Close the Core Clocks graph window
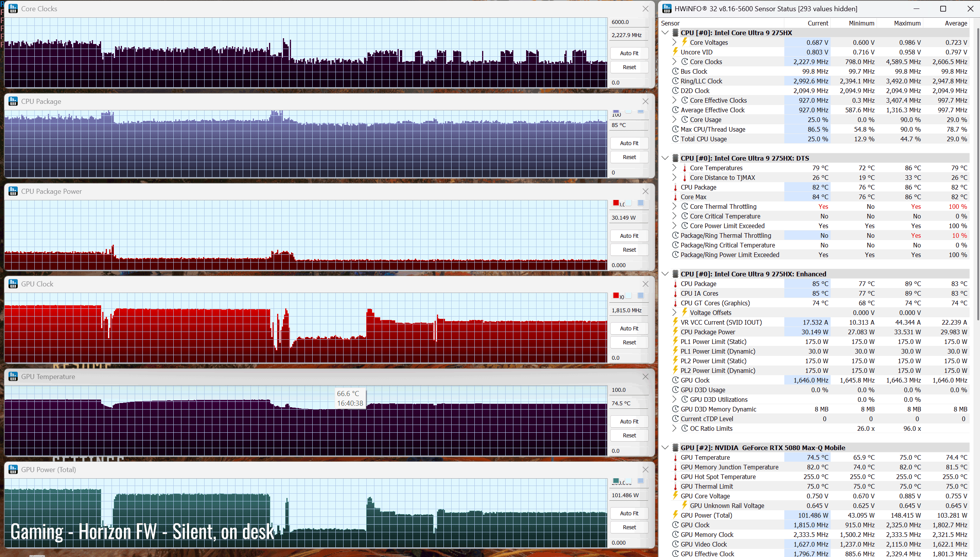 [645, 8]
